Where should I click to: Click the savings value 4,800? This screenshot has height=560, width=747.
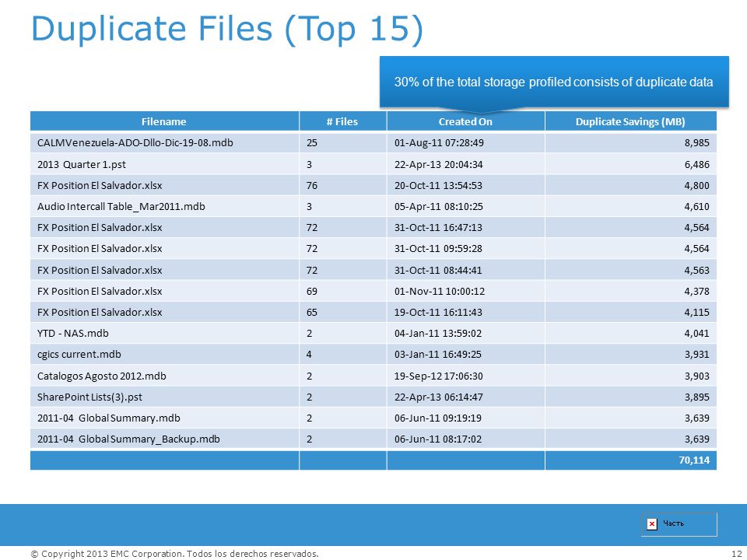coord(697,185)
